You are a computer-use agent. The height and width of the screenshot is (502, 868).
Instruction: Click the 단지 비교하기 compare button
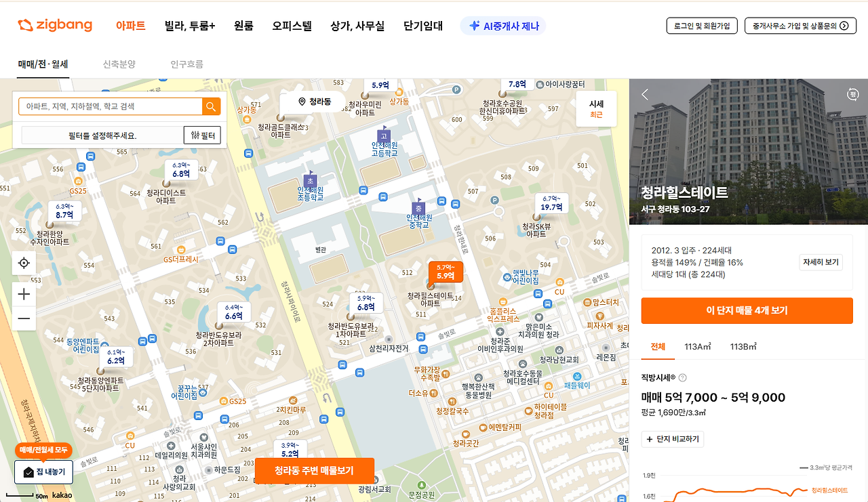[x=673, y=439]
